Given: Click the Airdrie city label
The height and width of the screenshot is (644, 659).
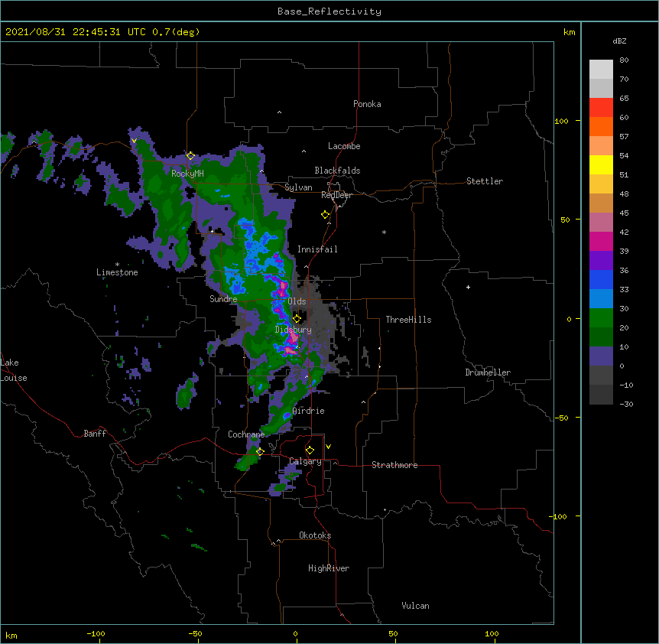Looking at the screenshot, I should coord(309,411).
